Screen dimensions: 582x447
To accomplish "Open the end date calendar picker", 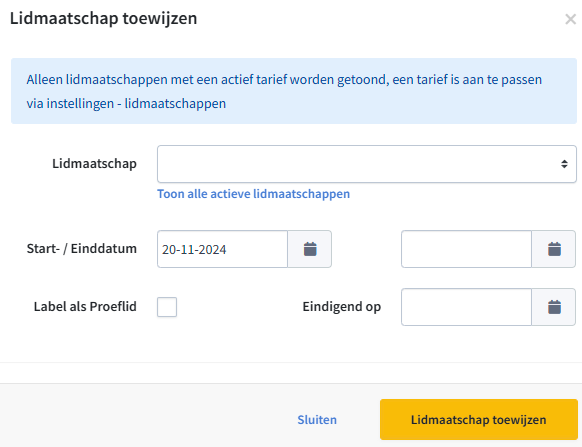I will pos(553,249).
